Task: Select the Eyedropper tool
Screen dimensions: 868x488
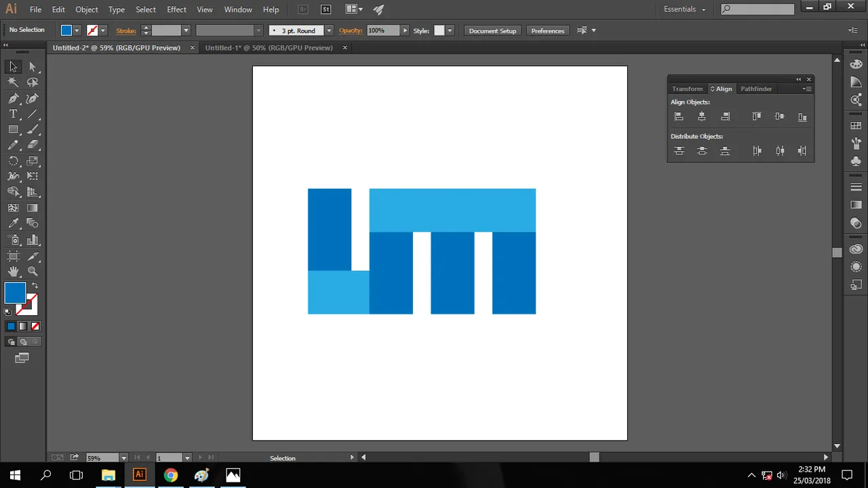Action: coord(13,223)
